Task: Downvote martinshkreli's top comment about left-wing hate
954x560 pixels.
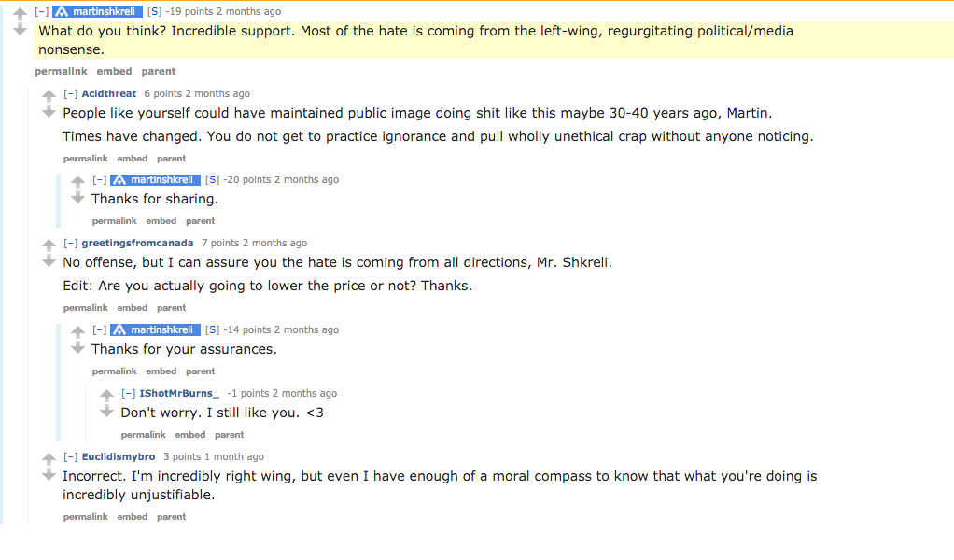Action: point(21,29)
